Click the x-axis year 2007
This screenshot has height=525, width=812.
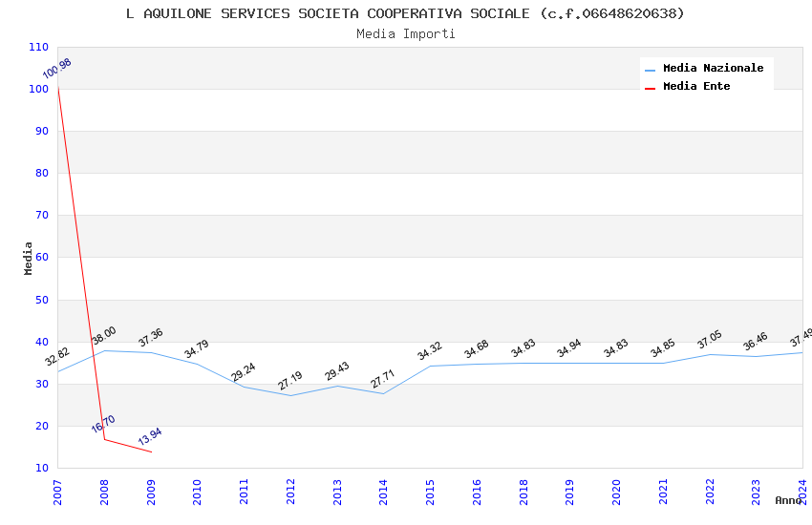[57, 492]
